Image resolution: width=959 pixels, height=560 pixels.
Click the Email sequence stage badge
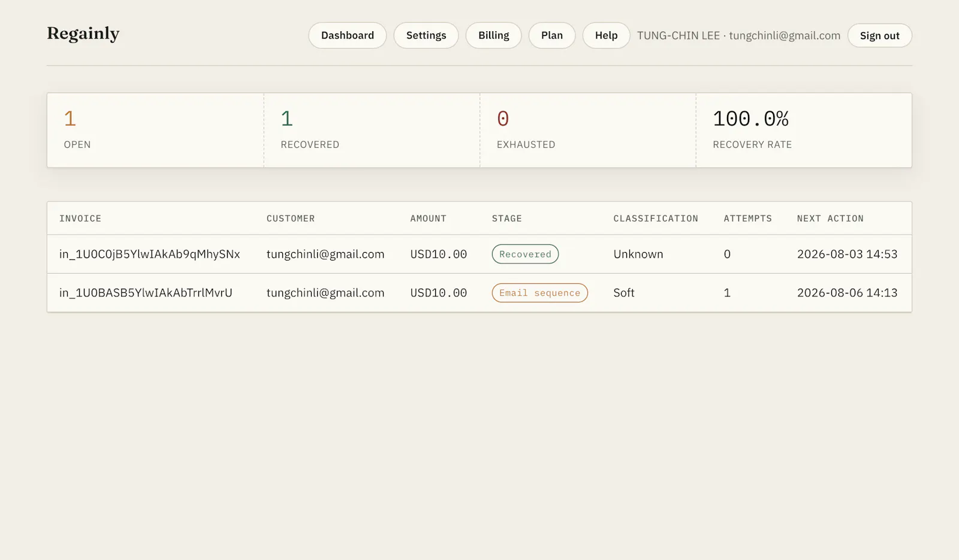pyautogui.click(x=539, y=293)
